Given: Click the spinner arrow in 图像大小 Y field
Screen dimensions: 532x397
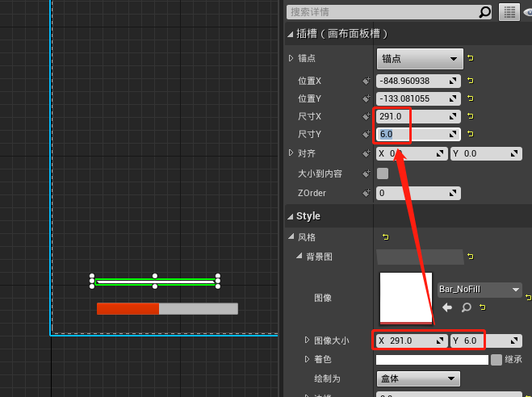Looking at the screenshot, I should [514, 341].
